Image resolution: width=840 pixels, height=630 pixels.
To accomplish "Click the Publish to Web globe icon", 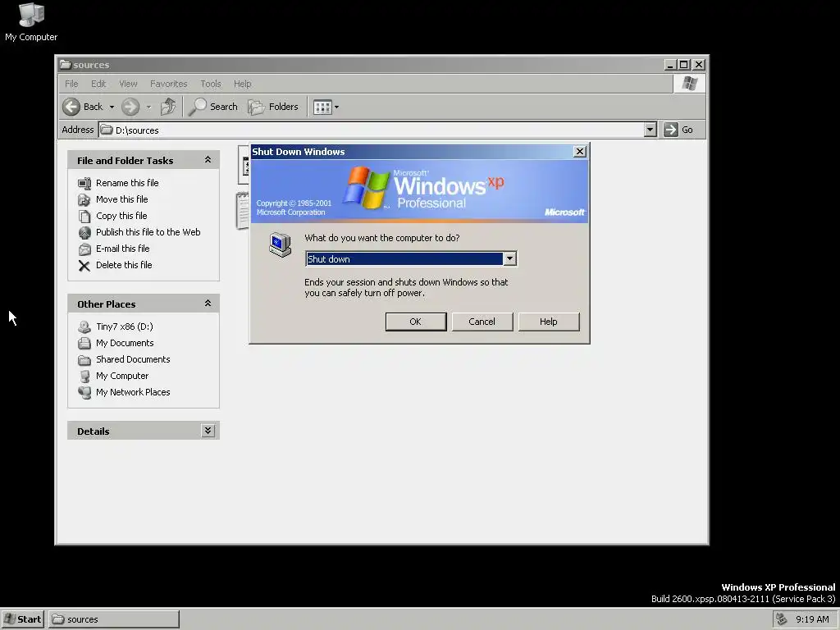I will tap(84, 232).
